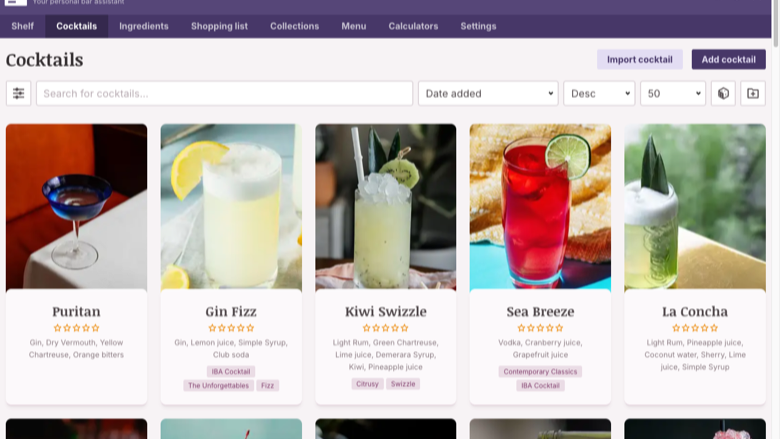Open the Shopping list tab
This screenshot has height=439, width=780.
pyautogui.click(x=219, y=26)
